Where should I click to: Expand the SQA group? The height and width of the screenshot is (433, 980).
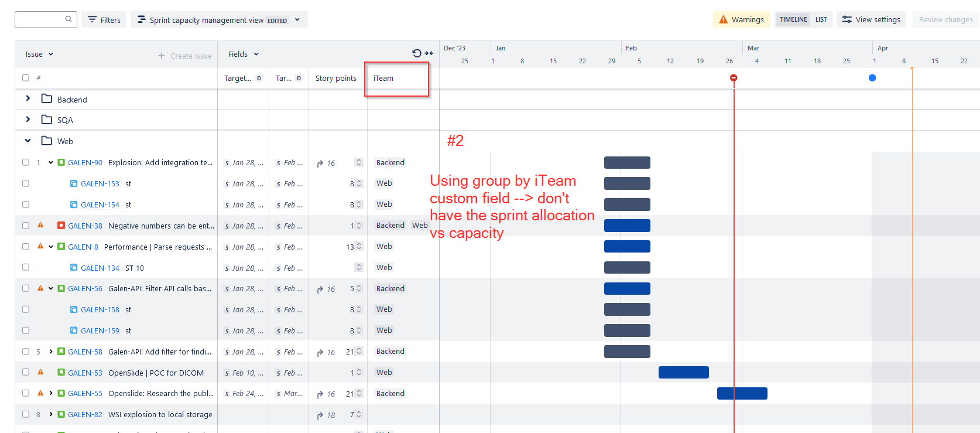click(x=28, y=120)
